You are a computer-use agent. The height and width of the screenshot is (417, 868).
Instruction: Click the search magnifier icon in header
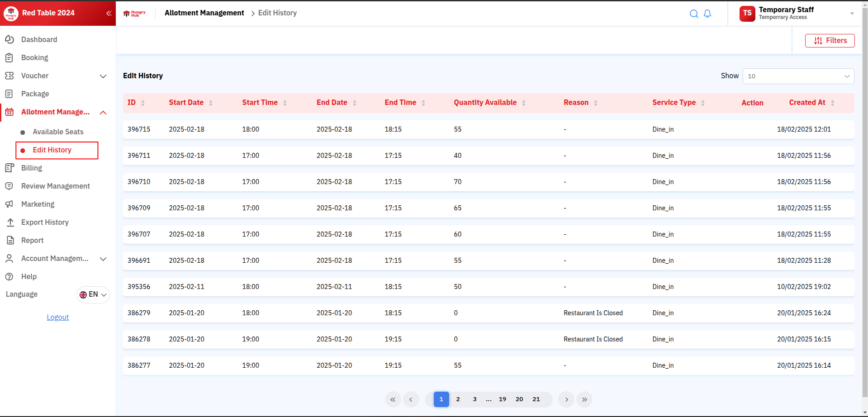tap(693, 14)
